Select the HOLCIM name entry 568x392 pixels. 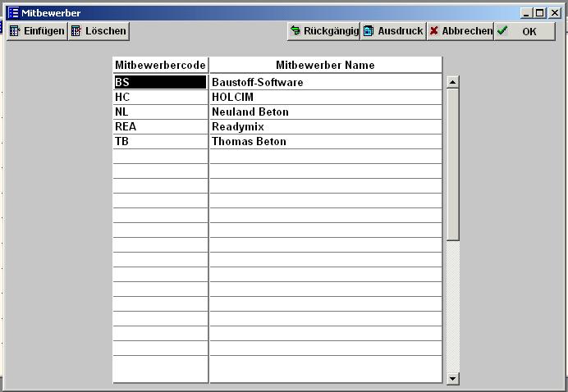(325, 97)
